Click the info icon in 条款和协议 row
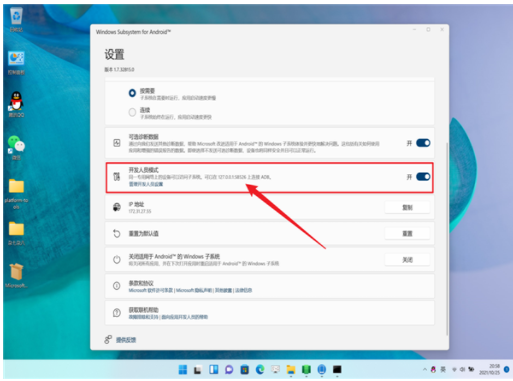 (x=117, y=286)
